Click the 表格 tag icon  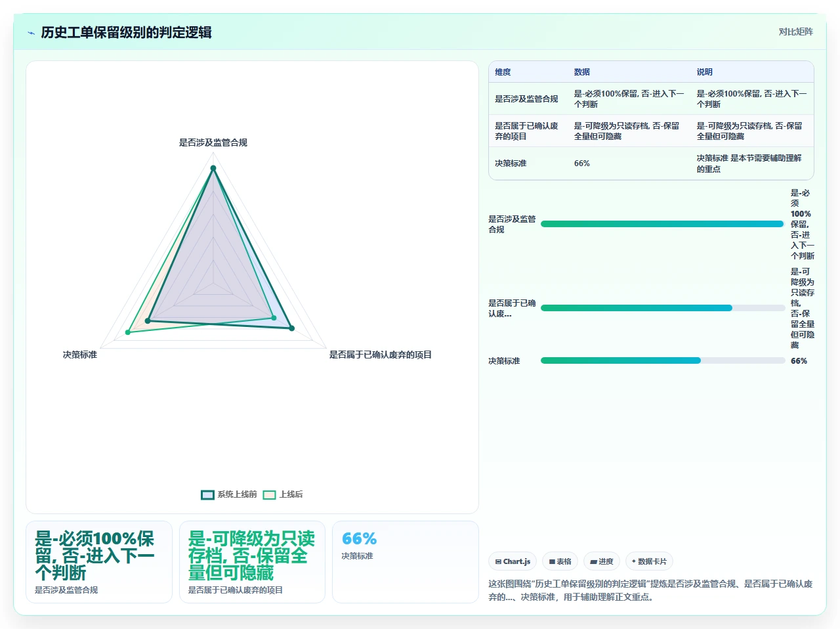(552, 561)
